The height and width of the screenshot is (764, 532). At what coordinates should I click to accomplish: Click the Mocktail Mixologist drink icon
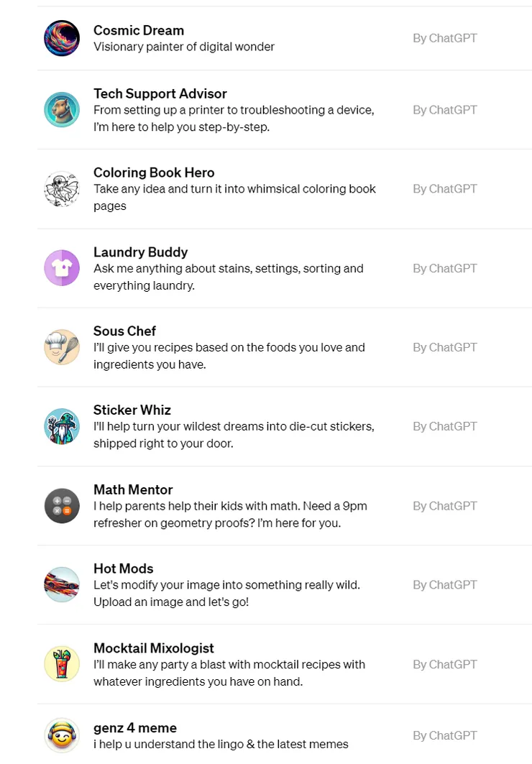[61, 663]
